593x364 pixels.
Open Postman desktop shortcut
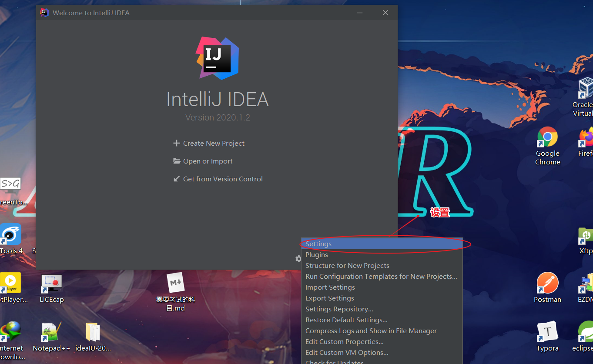pos(547,287)
